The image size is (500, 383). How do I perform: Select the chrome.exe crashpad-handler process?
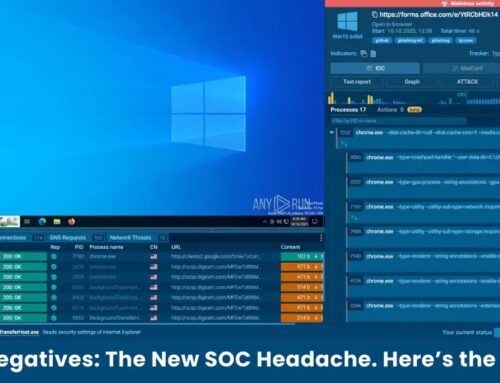point(423,163)
